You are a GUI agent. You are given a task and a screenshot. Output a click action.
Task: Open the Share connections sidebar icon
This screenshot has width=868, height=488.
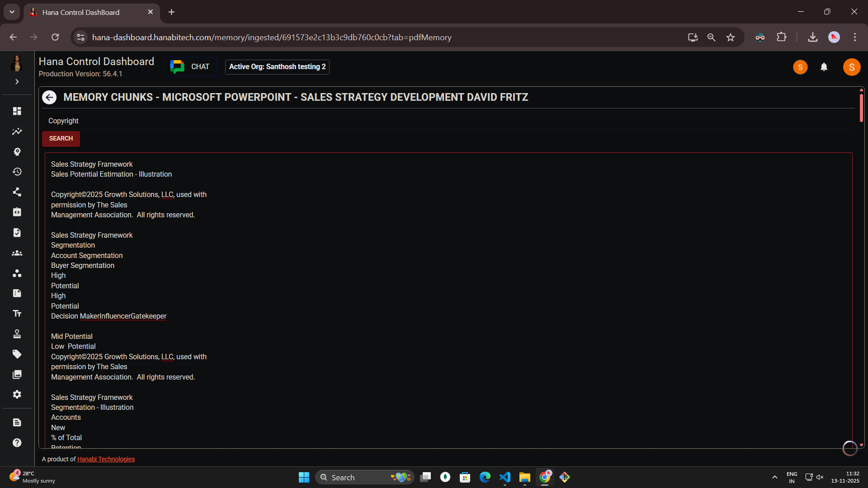(x=17, y=192)
